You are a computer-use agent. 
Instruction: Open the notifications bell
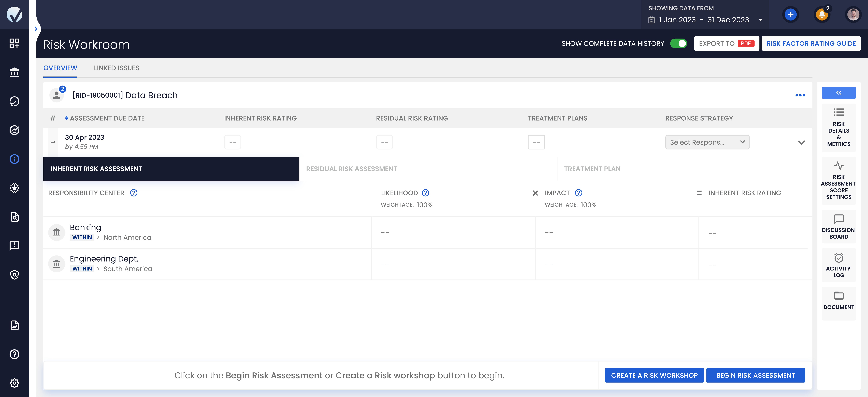click(x=822, y=14)
